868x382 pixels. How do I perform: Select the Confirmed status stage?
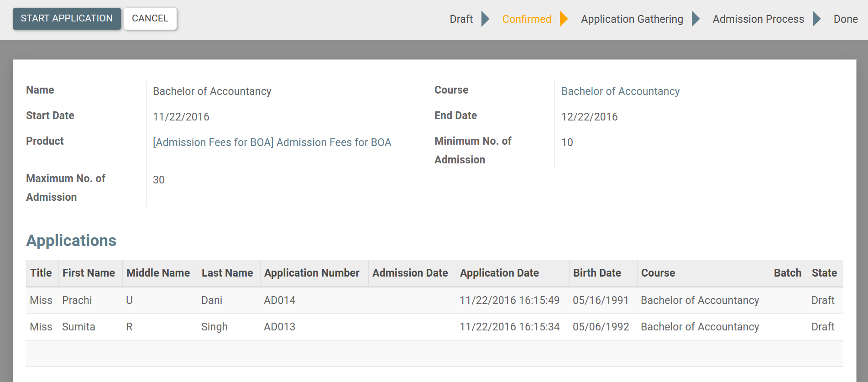[526, 19]
